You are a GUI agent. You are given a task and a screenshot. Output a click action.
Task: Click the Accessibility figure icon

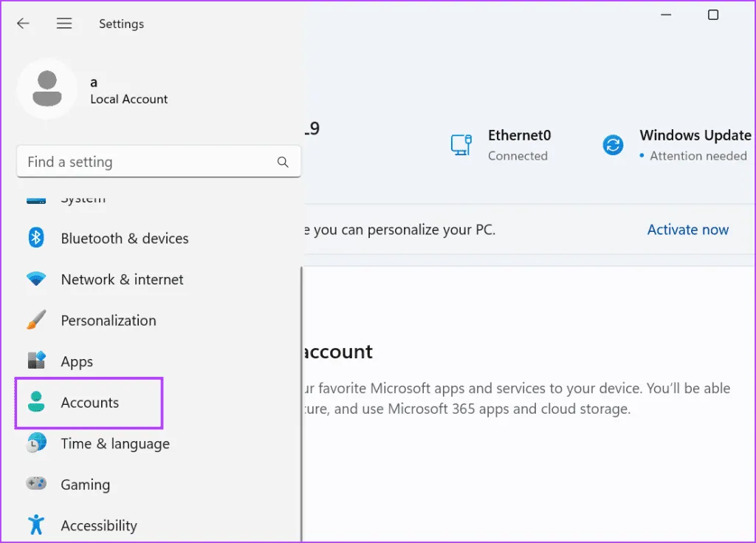pyautogui.click(x=36, y=525)
